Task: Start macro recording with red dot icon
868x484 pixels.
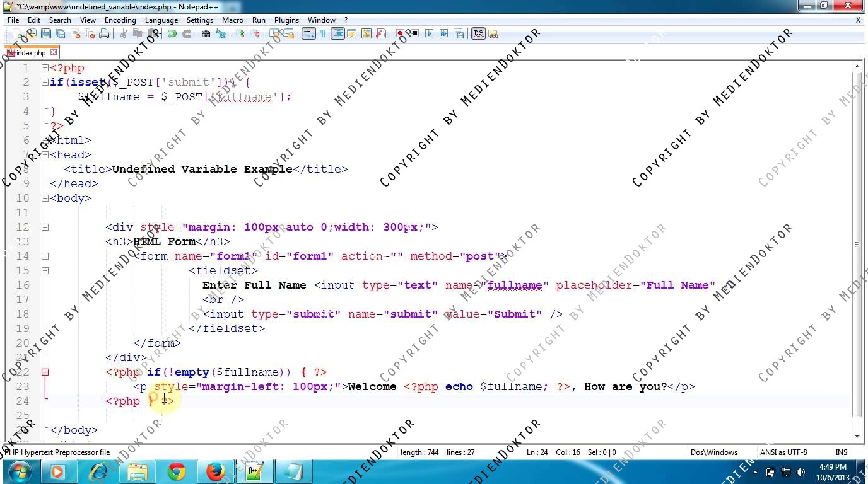Action: coord(400,33)
